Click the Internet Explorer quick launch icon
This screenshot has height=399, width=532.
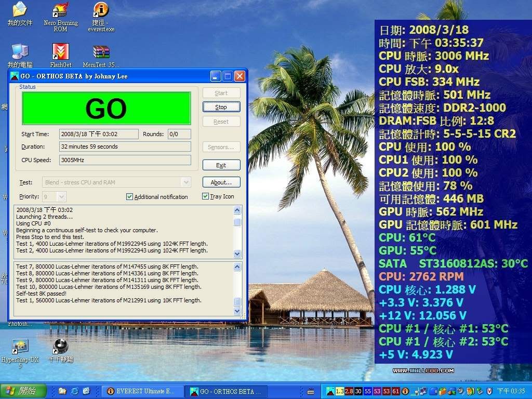(74, 391)
